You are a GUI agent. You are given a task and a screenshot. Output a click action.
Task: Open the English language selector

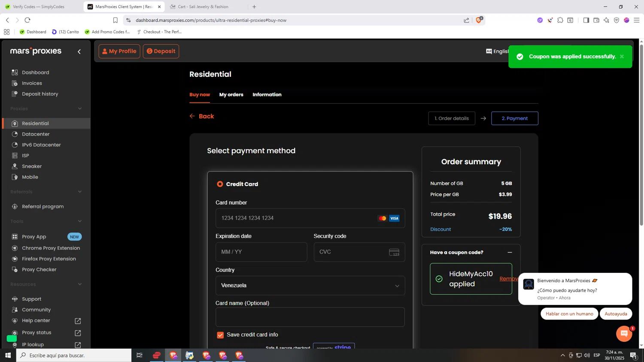pos(497,51)
